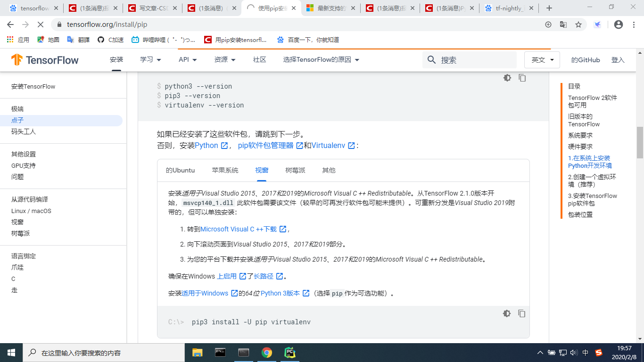Open Microsoft Visual C ++下载 link
Screen dimensions: 644x362
pos(243,229)
